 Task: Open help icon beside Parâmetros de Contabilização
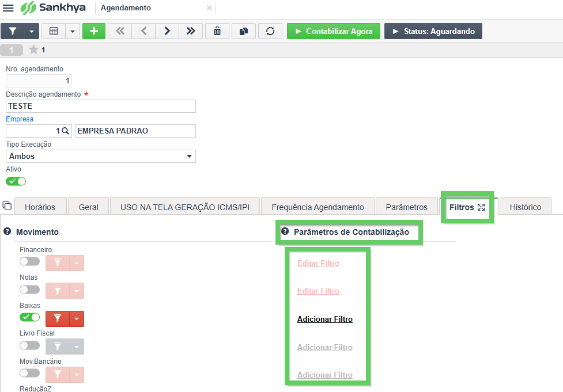(x=285, y=231)
